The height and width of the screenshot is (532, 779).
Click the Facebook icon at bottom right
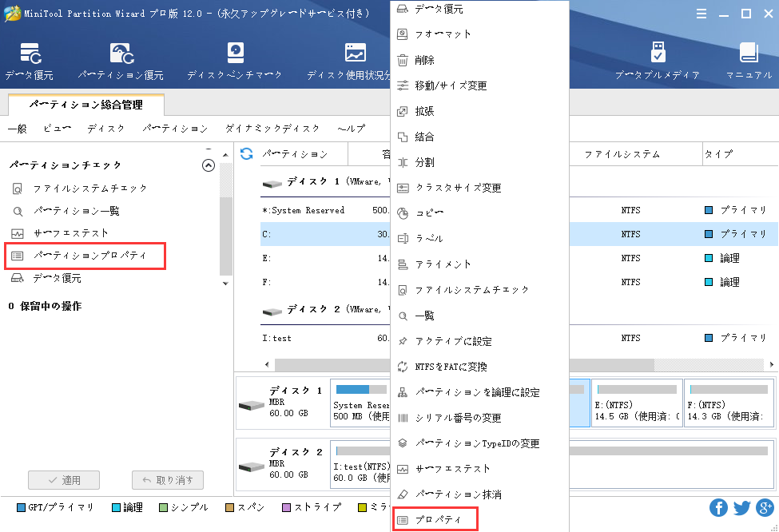pos(718,507)
